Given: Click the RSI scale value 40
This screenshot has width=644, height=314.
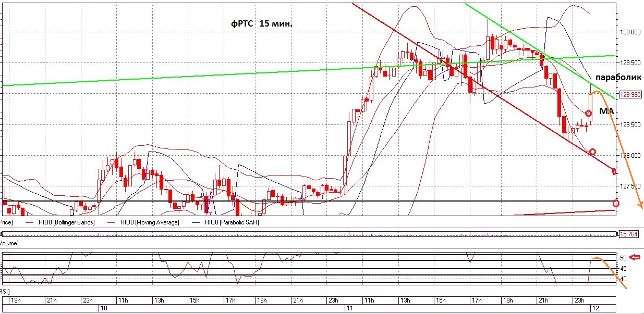Looking at the screenshot, I should [623, 280].
